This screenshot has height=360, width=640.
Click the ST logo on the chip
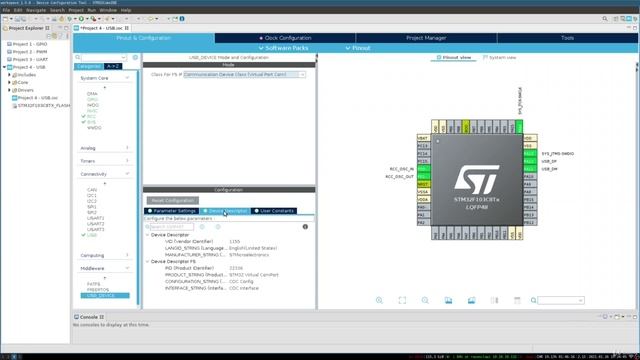[477, 179]
